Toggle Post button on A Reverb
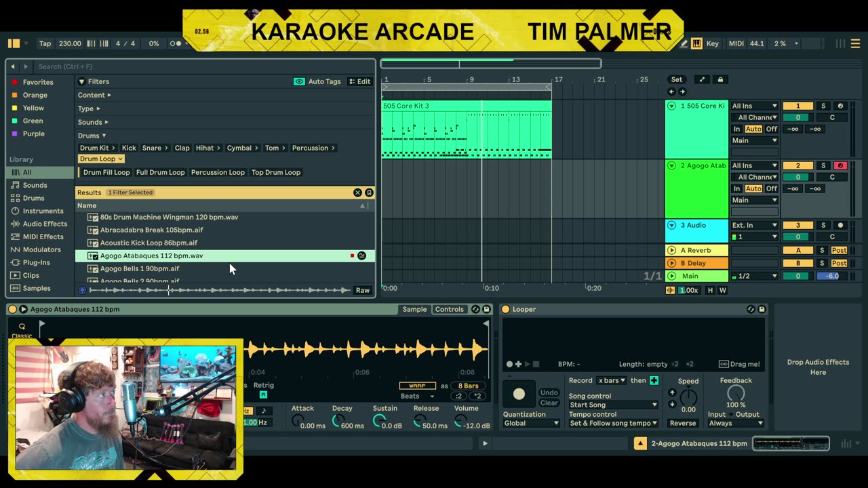Viewport: 868px width, 488px height. [x=839, y=250]
